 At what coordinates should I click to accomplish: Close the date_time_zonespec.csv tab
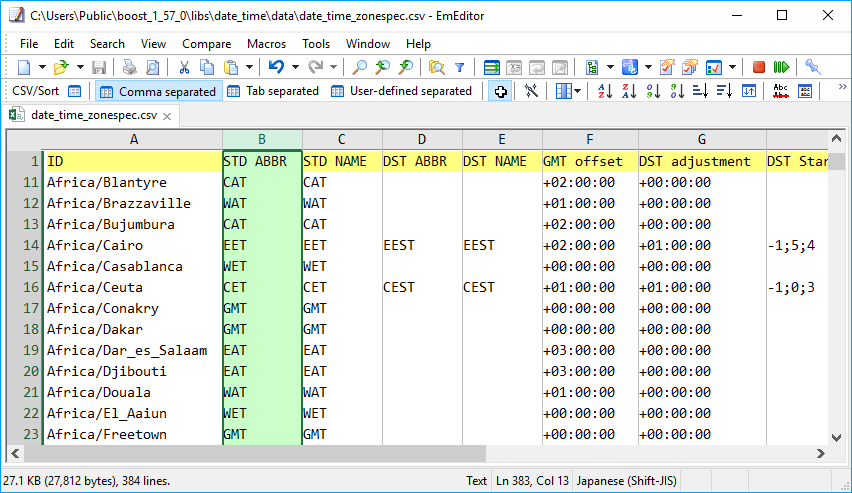coord(167,116)
